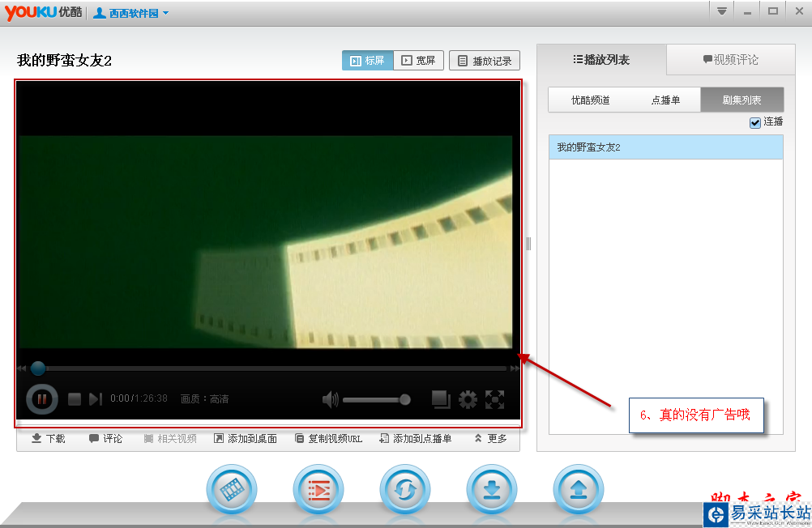The width and height of the screenshot is (812, 528).
Task: Click the video display area
Action: pyautogui.click(x=265, y=242)
